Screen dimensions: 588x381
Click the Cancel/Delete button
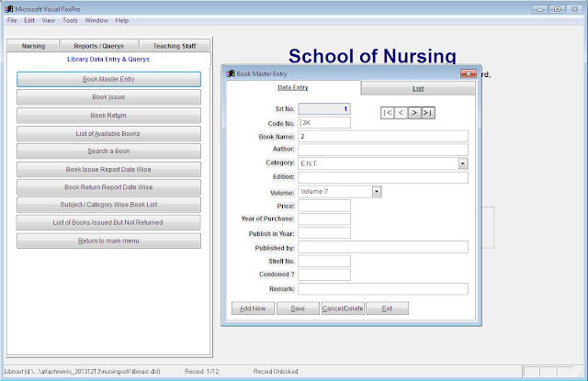tap(343, 308)
